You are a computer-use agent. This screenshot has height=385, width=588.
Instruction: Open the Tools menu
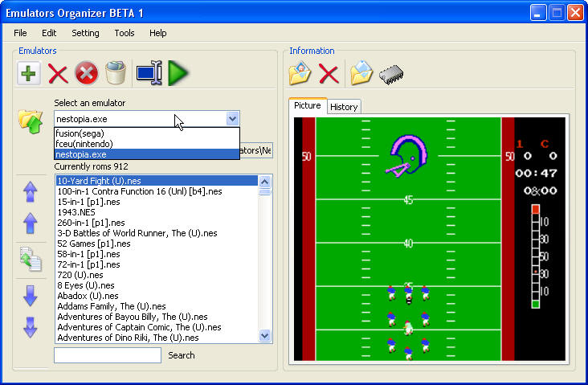125,33
